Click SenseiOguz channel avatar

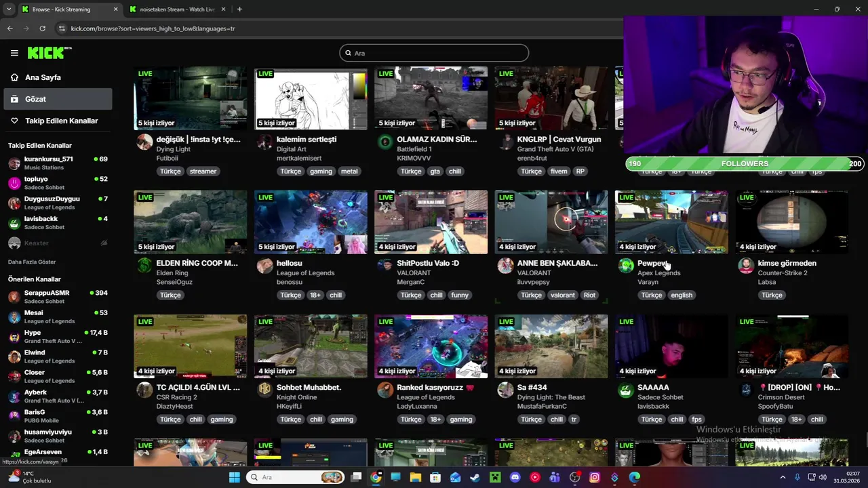pos(144,266)
